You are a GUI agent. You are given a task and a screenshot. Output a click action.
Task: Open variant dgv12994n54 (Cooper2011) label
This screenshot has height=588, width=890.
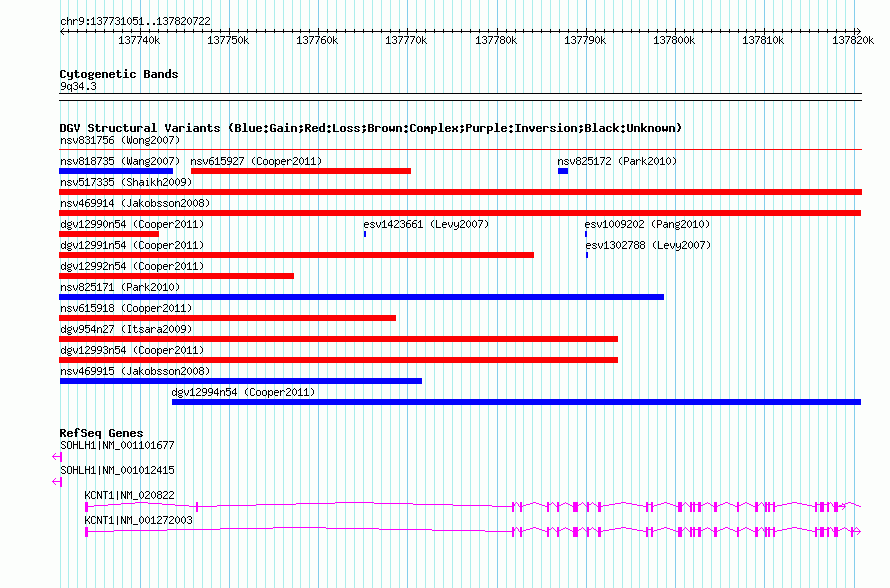click(243, 392)
